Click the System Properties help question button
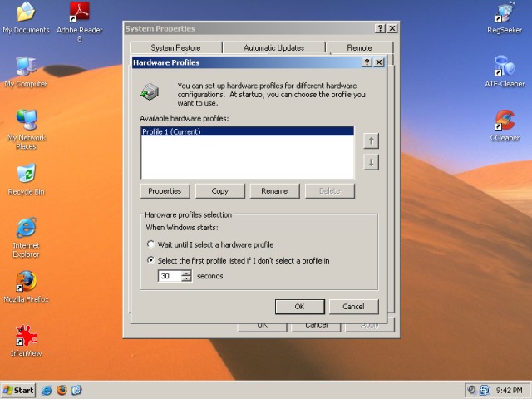 (380, 28)
